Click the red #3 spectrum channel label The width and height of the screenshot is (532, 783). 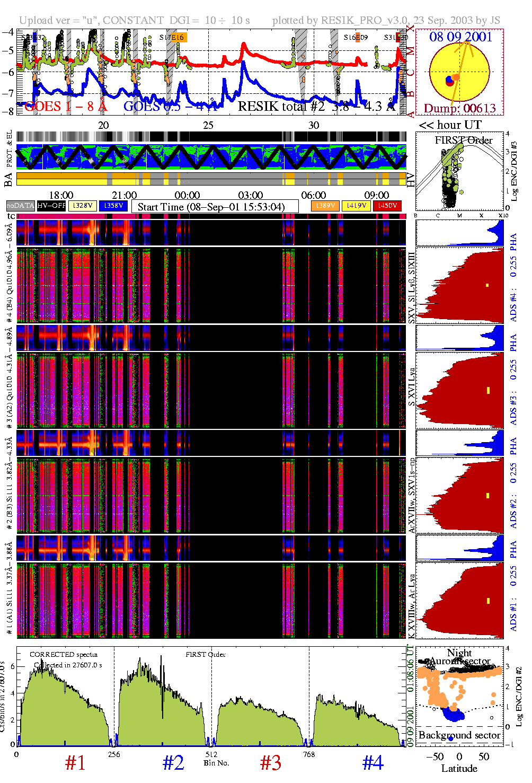pyautogui.click(x=270, y=763)
